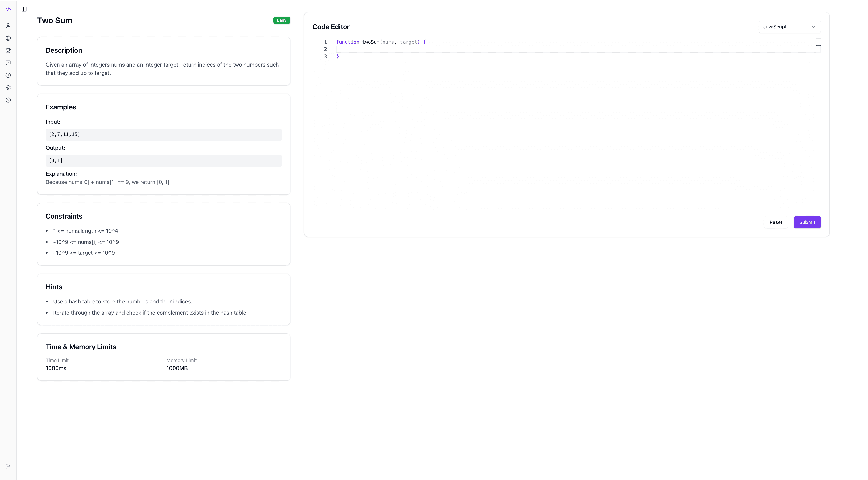This screenshot has width=868, height=480.
Task: Click the logout icon at sidebar bottom
Action: pos(8,466)
